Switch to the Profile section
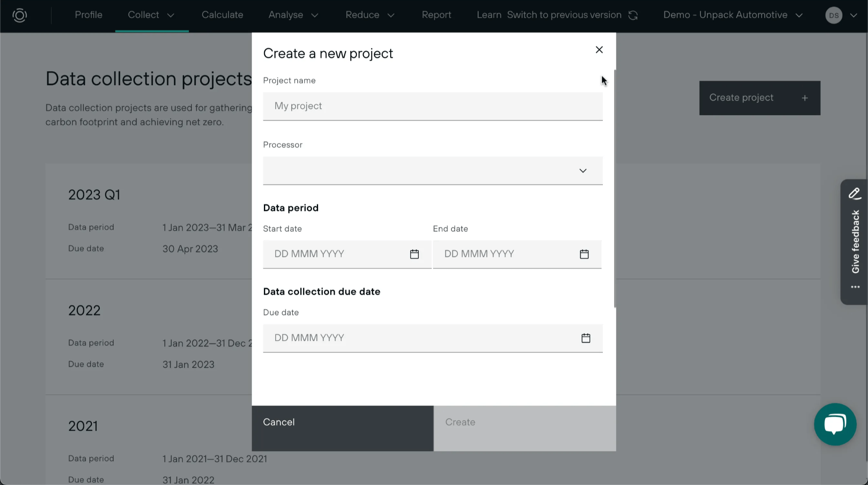The width and height of the screenshot is (868, 485). (x=89, y=15)
